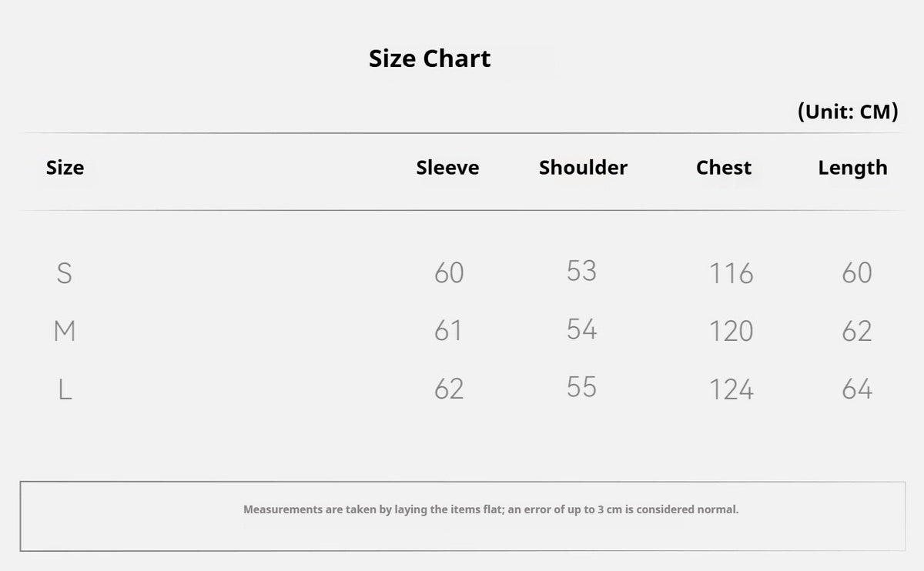This screenshot has height=571, width=924.
Task: Click the L size row label
Action: point(65,389)
